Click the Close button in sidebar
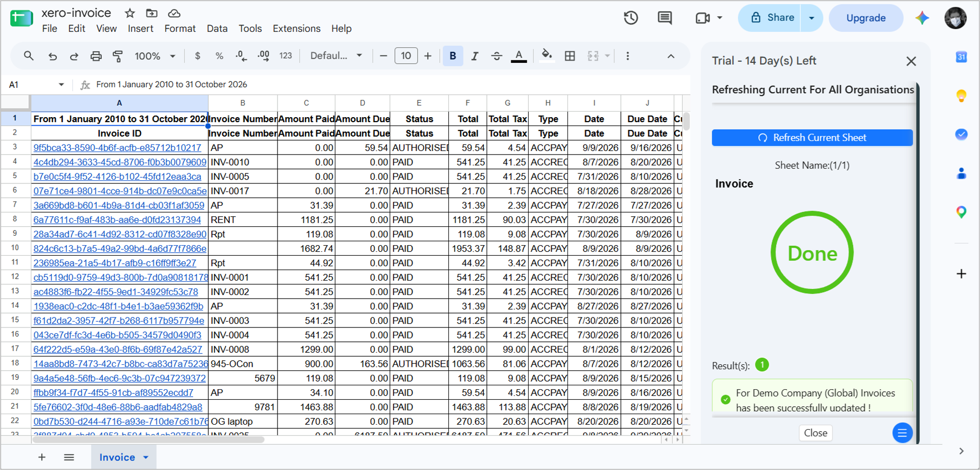The image size is (980, 470). [815, 433]
